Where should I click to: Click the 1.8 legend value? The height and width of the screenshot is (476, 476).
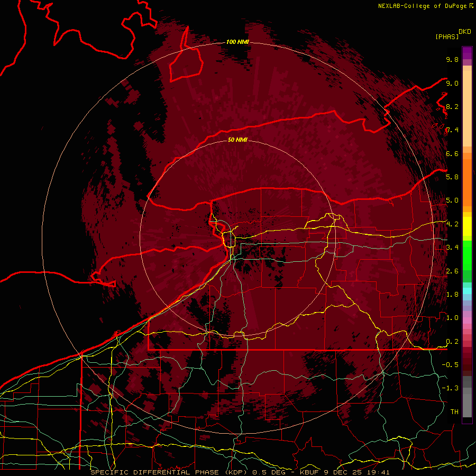click(x=452, y=294)
